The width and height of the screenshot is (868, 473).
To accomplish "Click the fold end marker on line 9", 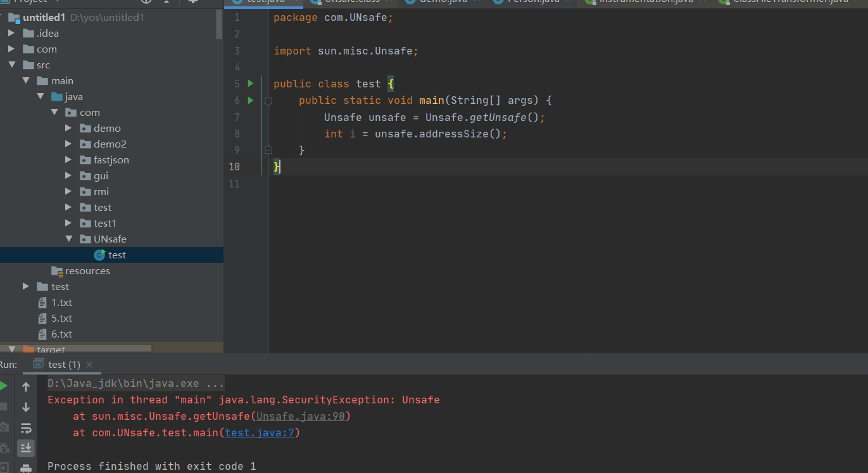I will click(x=268, y=150).
